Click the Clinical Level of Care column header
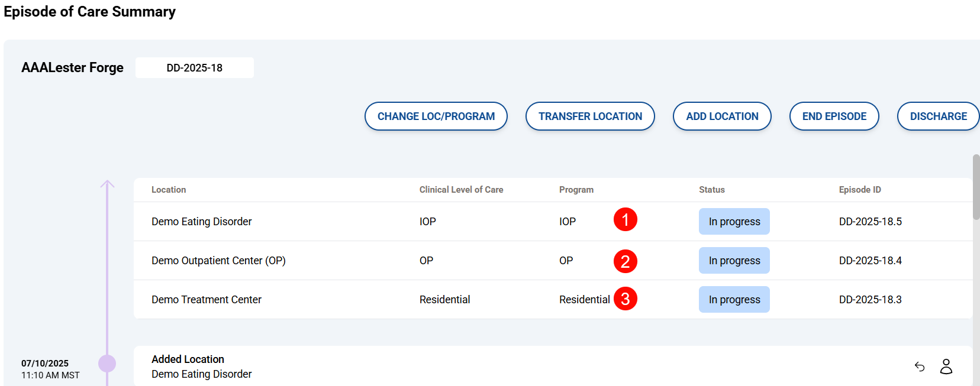This screenshot has height=386, width=980. coord(461,190)
